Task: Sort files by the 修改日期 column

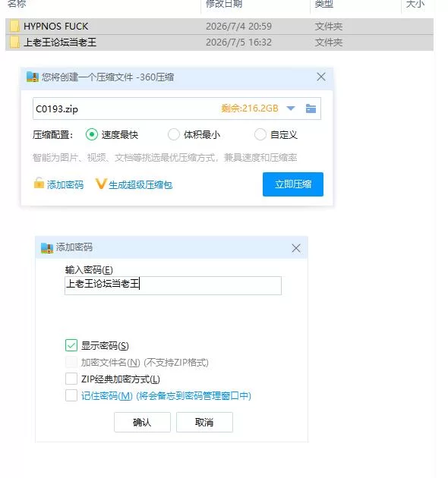Action: point(224,4)
